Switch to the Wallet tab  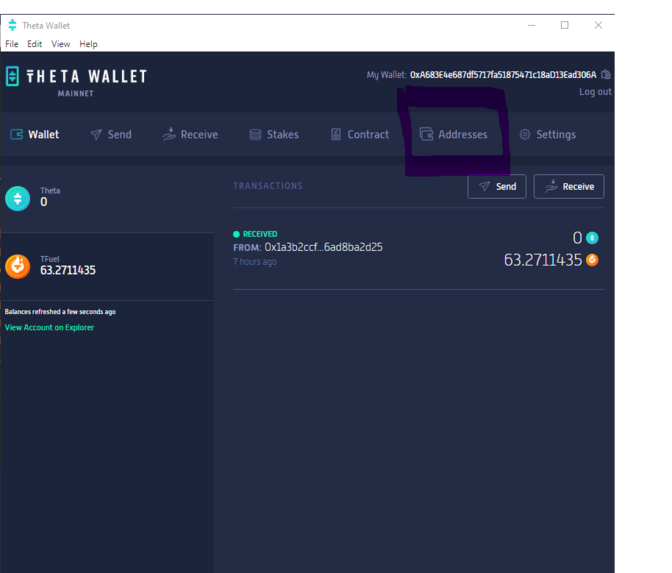pyautogui.click(x=35, y=135)
